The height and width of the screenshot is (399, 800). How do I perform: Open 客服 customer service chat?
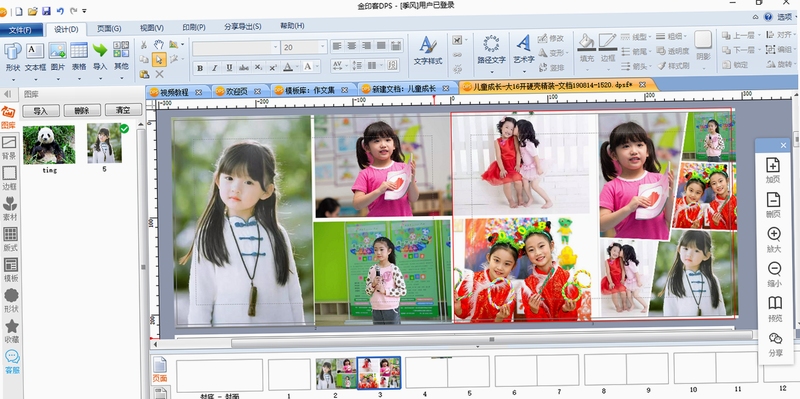click(12, 362)
